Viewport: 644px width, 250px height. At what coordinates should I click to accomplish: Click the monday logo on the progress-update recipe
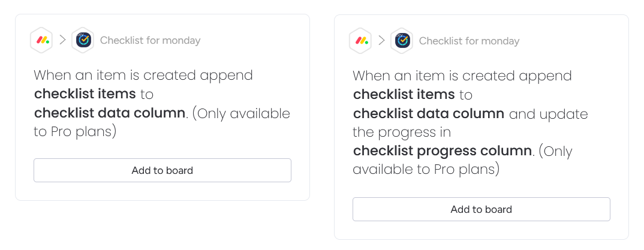pos(360,41)
